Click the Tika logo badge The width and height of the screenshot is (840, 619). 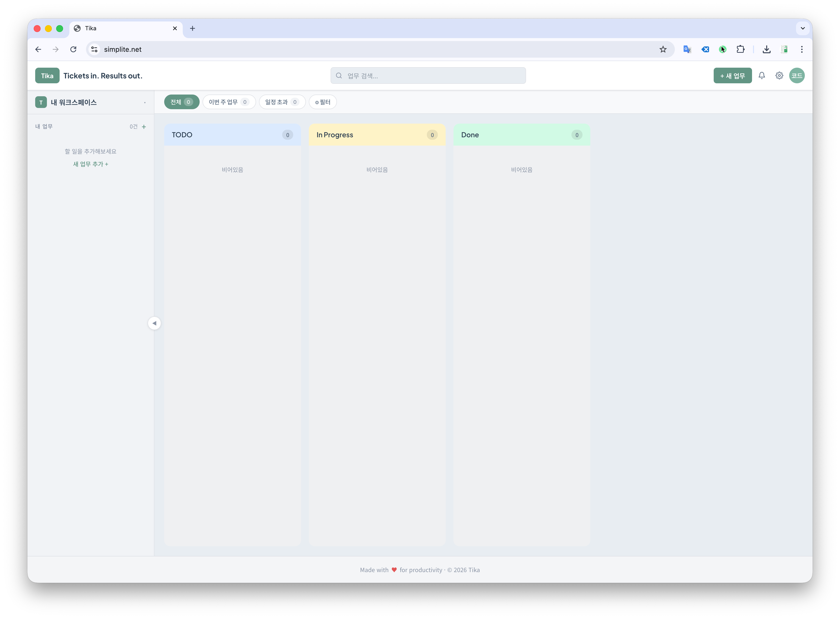click(47, 76)
